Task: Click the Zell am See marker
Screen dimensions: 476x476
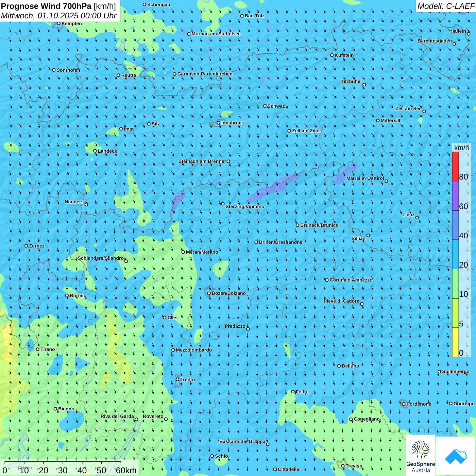Action: pos(424,111)
